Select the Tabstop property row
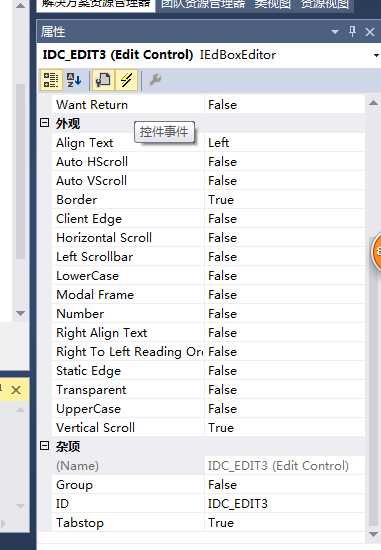381x550 pixels. (x=209, y=523)
